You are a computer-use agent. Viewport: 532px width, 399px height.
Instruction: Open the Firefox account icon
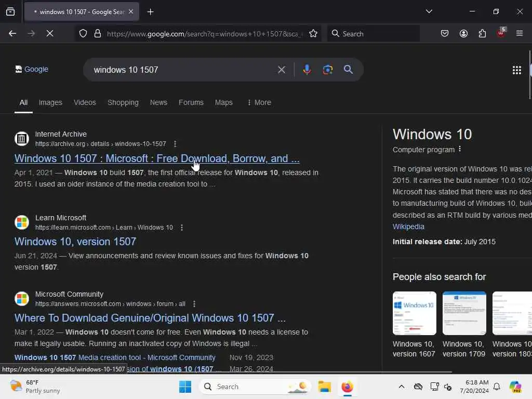(x=463, y=34)
